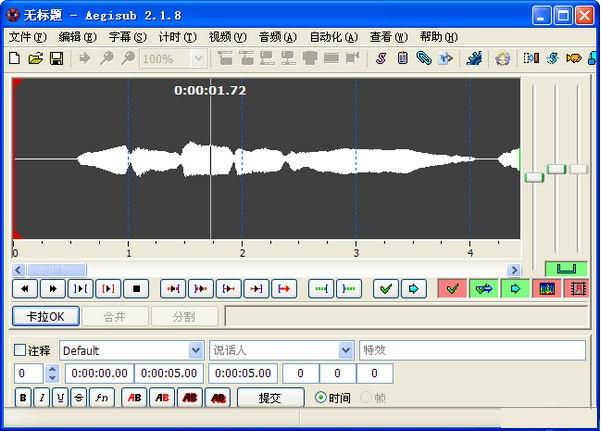
Task: Play next line audio button
Action: click(53, 289)
